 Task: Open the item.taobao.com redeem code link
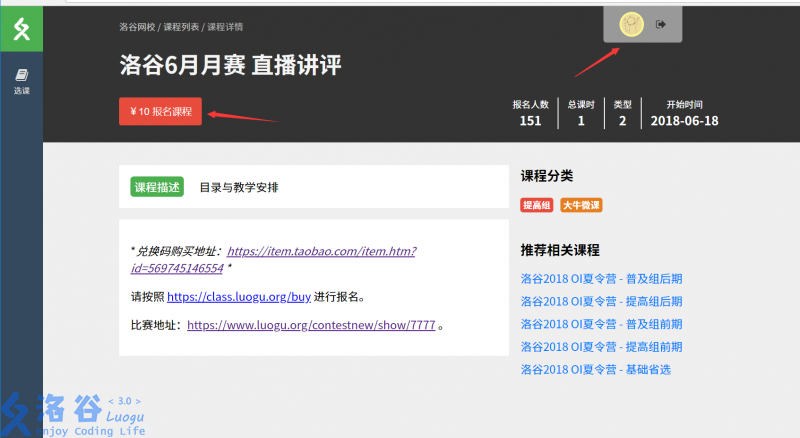click(320, 251)
